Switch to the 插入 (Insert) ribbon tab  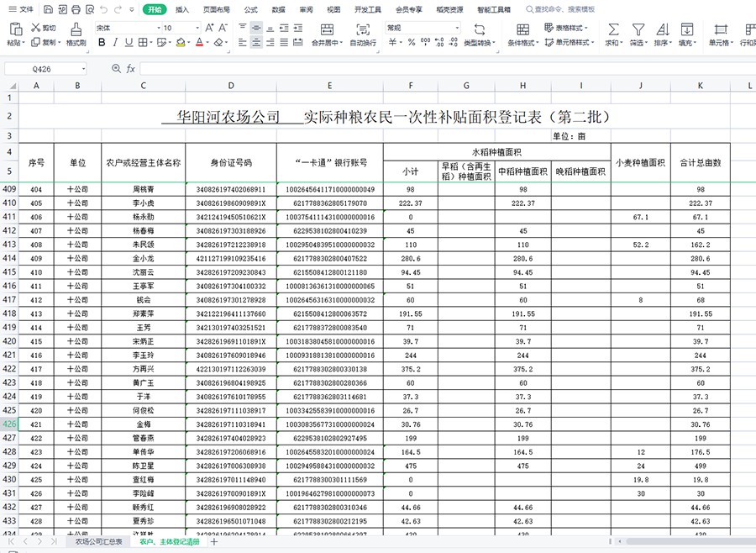pyautogui.click(x=182, y=10)
